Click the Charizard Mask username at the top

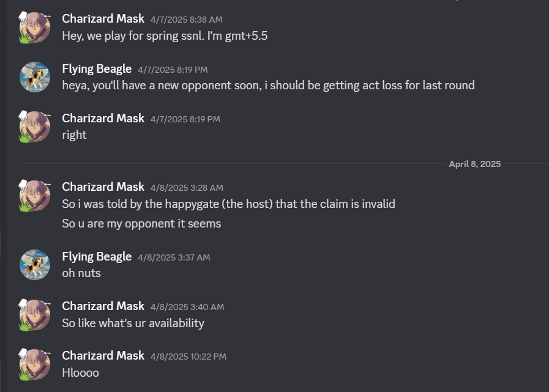(x=103, y=18)
